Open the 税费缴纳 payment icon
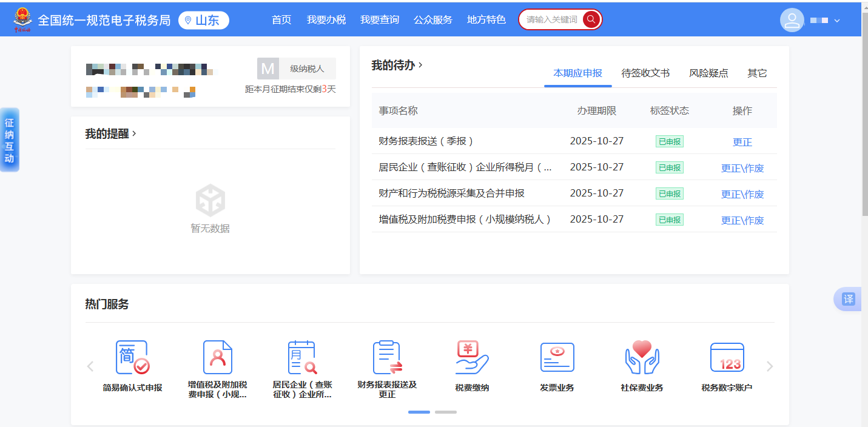Image resolution: width=868 pixels, height=427 pixels. click(472, 358)
